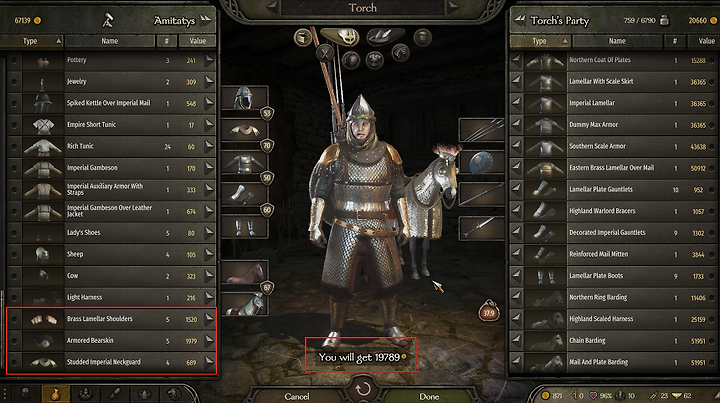Go to previous character left of Torch
720x403 pixels.
tap(272, 6)
